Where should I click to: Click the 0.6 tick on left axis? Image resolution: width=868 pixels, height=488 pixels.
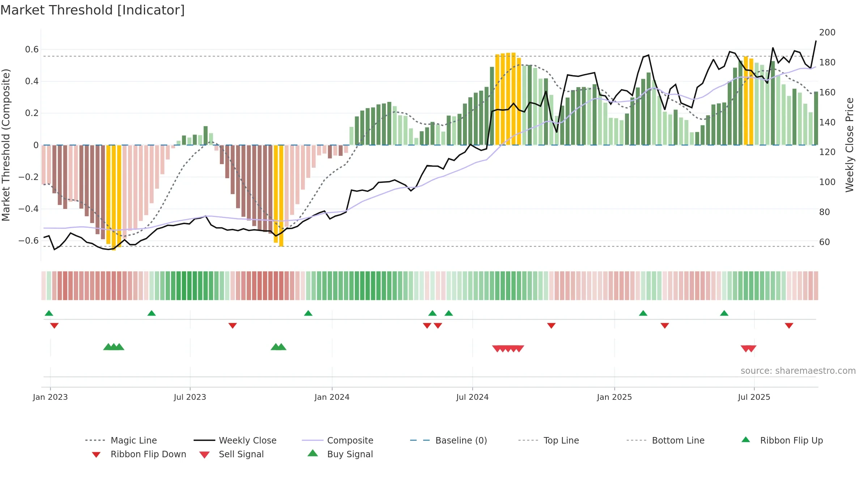click(32, 50)
